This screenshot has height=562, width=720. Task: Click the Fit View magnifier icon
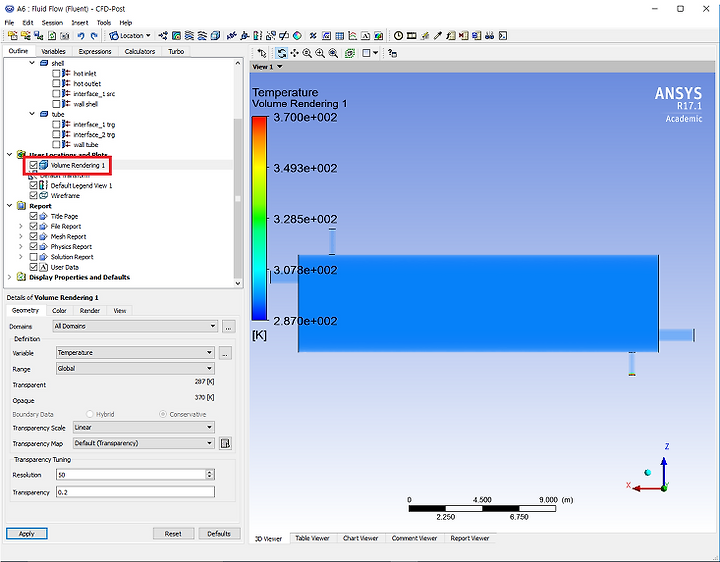tap(333, 53)
